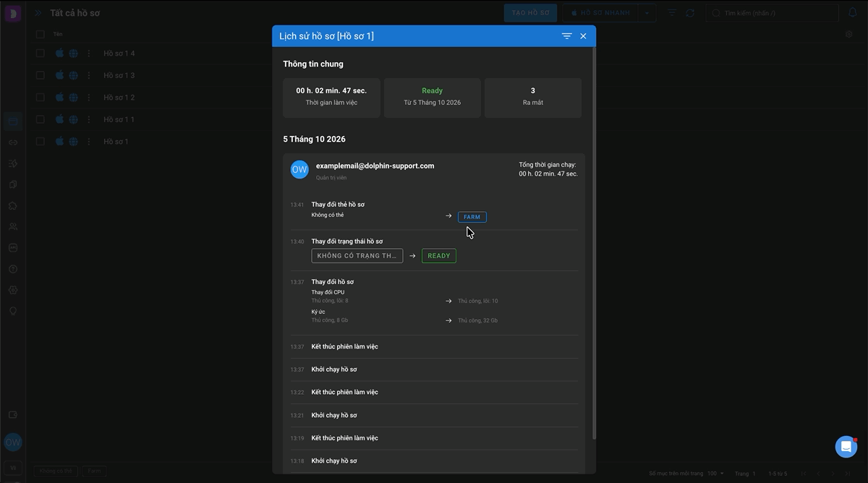Open the OW account avatar in sidebar
868x483 pixels.
(13, 443)
